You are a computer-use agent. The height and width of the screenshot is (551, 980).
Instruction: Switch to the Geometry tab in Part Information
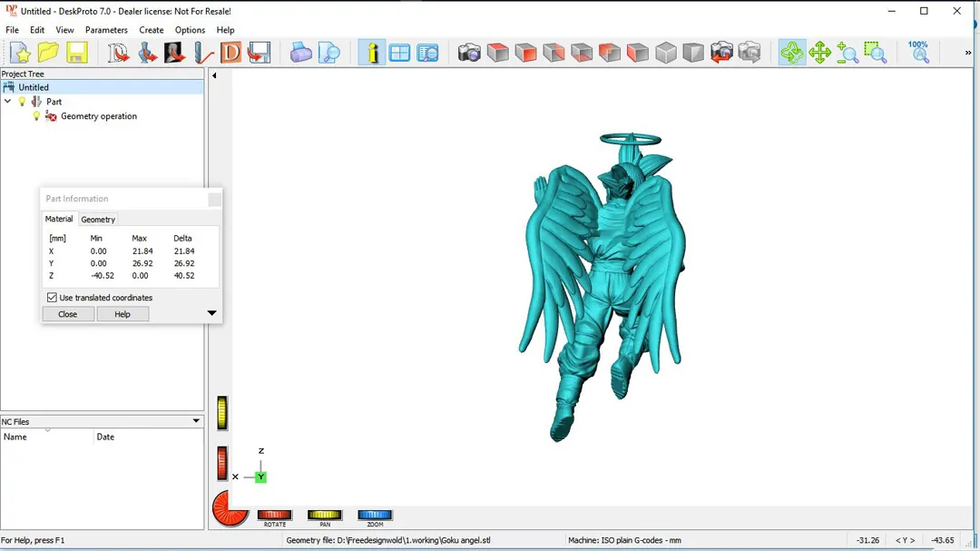tap(98, 220)
